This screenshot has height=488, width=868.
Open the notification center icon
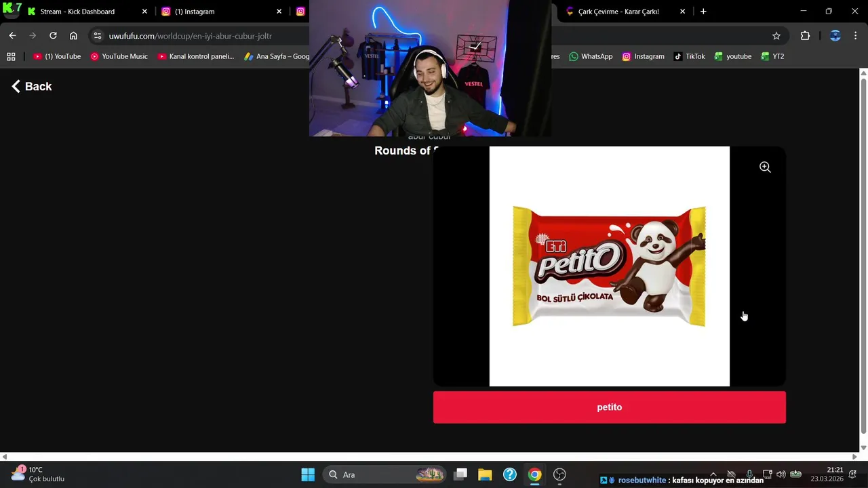pos(852,474)
